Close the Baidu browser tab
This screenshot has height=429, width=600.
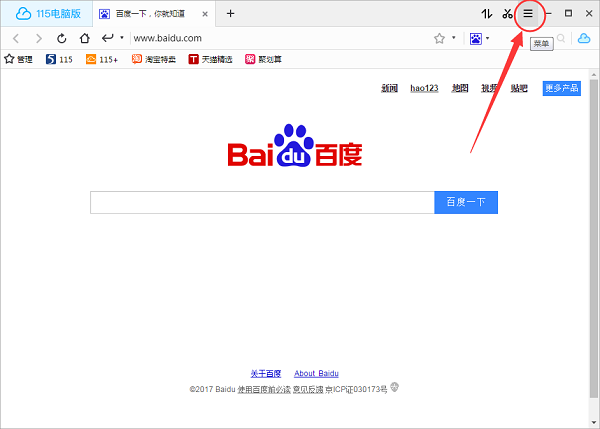click(x=205, y=14)
